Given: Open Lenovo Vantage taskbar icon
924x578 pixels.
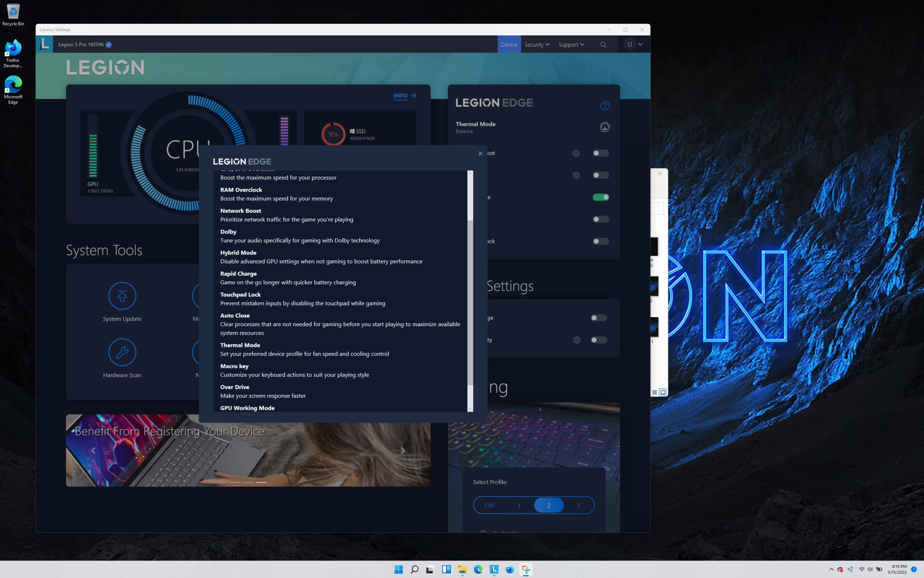Looking at the screenshot, I should [494, 569].
